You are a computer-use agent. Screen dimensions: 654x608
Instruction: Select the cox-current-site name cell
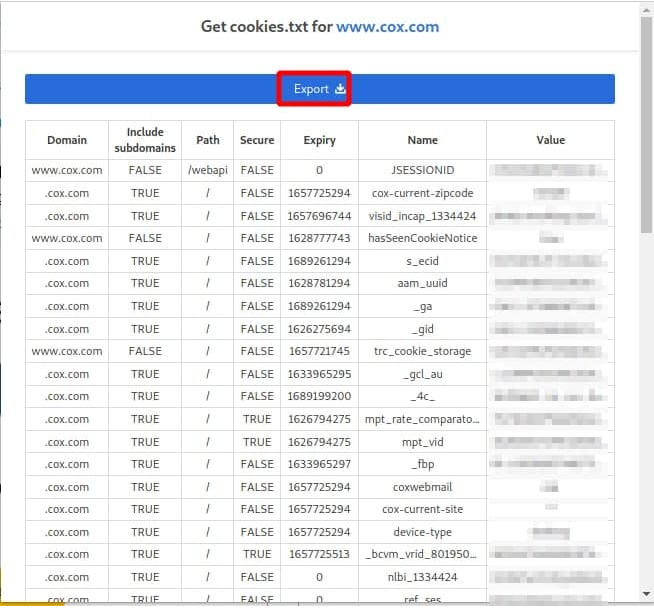(x=423, y=509)
